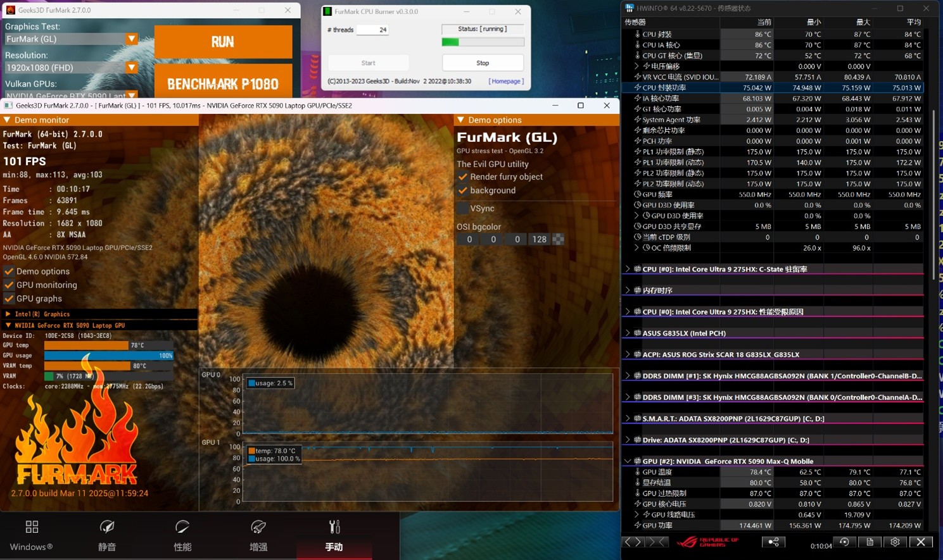Toggle the Demo options checkbox in Demo monitor
Screen dimensions: 943x560
click(9, 271)
